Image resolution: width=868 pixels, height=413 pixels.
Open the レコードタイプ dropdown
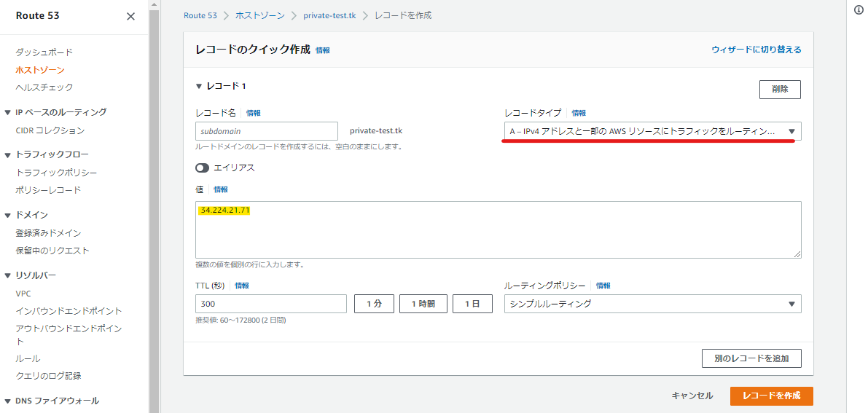653,131
